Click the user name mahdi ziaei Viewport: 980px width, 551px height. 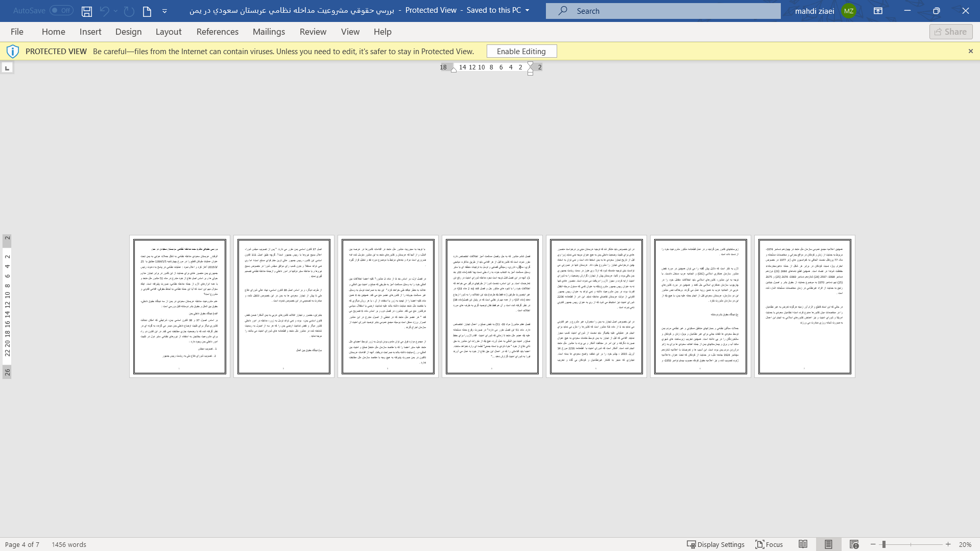815,11
